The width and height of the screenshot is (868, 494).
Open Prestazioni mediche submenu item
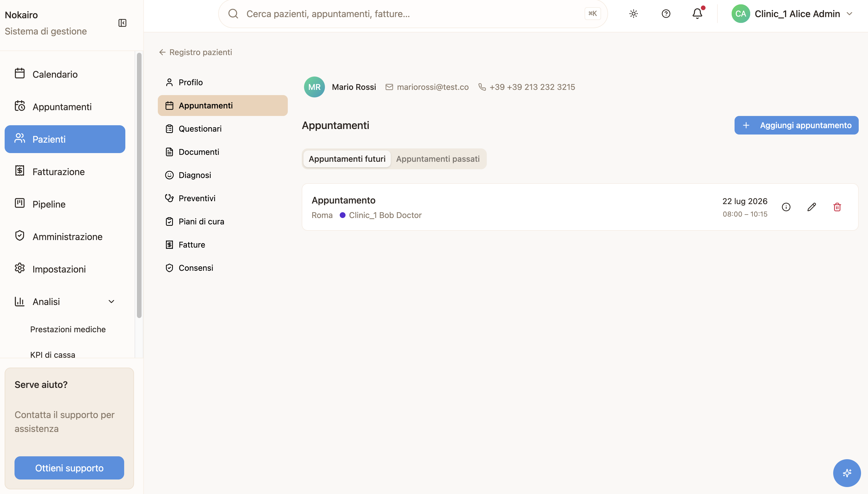[x=68, y=329]
